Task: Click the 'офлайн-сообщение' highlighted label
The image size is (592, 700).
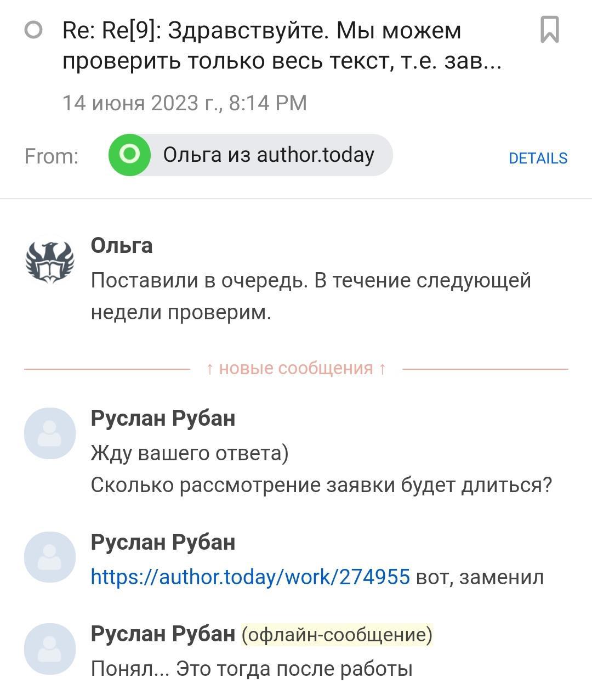Action: coord(337,635)
